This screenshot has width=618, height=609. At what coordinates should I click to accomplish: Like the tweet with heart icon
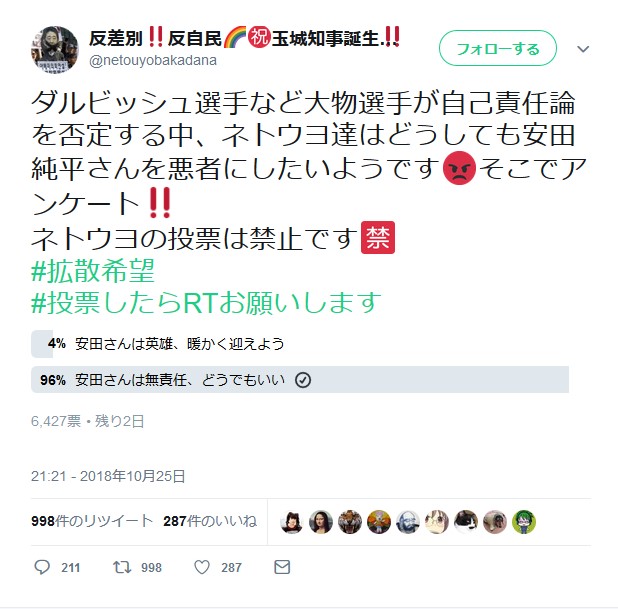click(202, 567)
